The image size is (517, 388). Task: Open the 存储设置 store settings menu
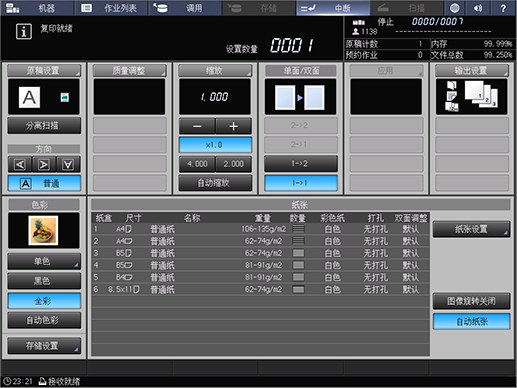click(44, 346)
